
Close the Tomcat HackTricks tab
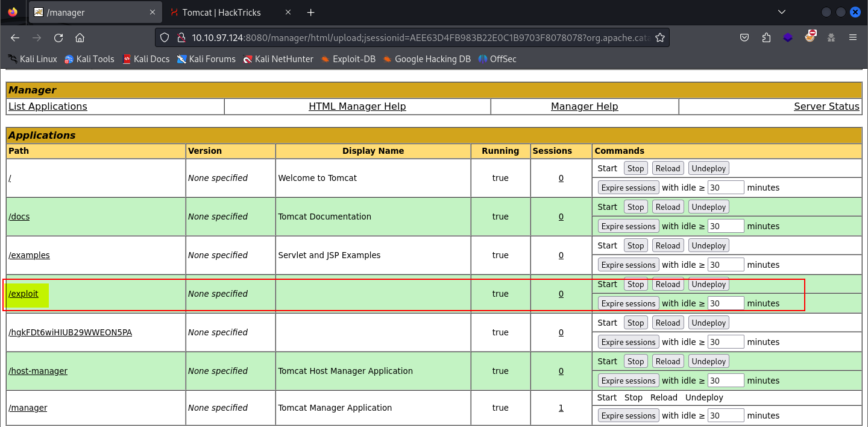(288, 12)
